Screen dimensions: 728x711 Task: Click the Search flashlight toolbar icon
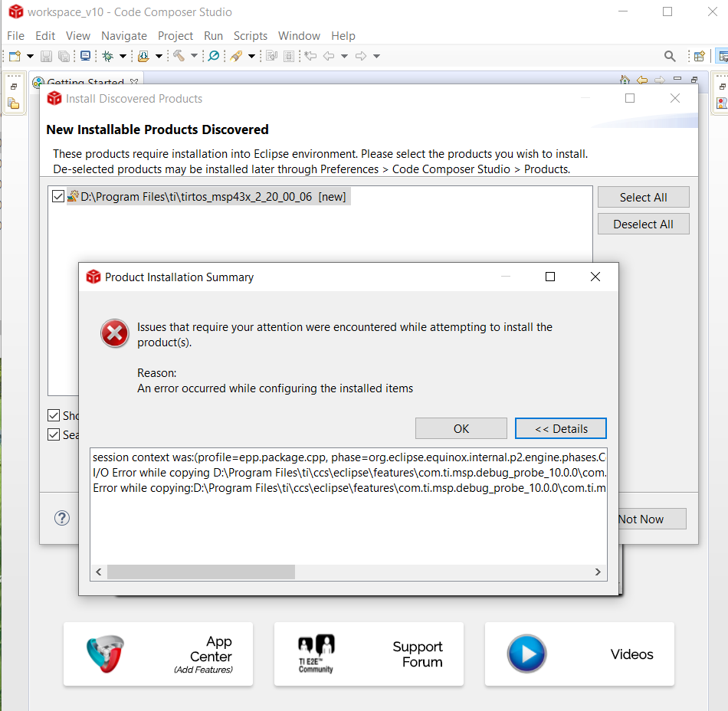[x=236, y=56]
